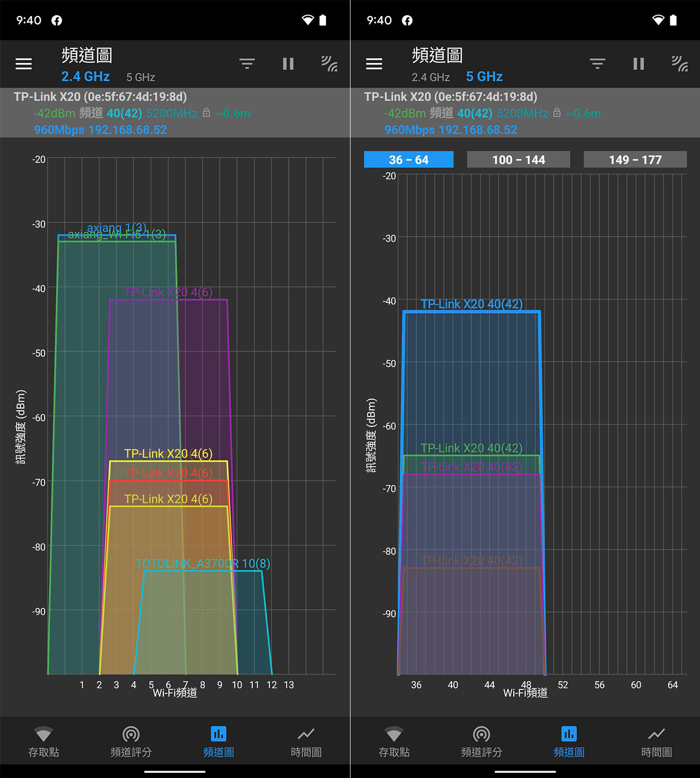This screenshot has width=700, height=778.
Task: Tap the Wi-Fi scan icon on left screen
Action: pyautogui.click(x=329, y=64)
